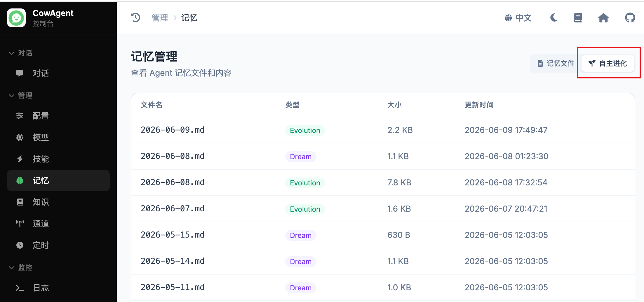
Task: Click the 1.0 KB size cell
Action: point(399,287)
